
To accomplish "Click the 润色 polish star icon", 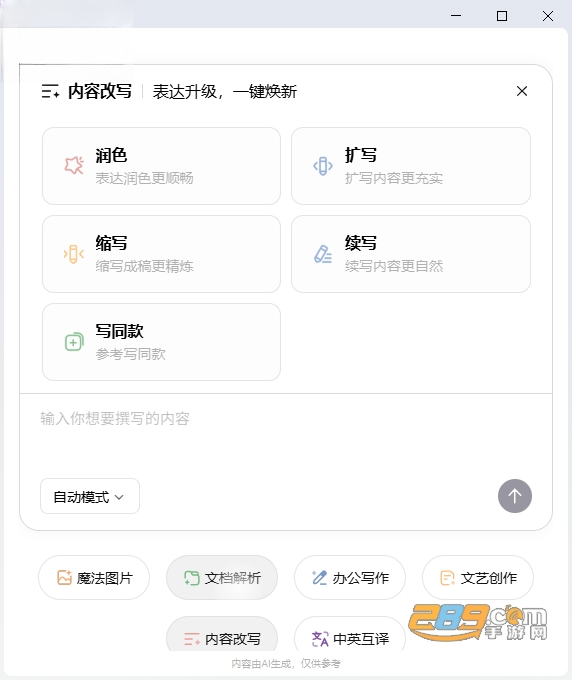I will point(74,165).
